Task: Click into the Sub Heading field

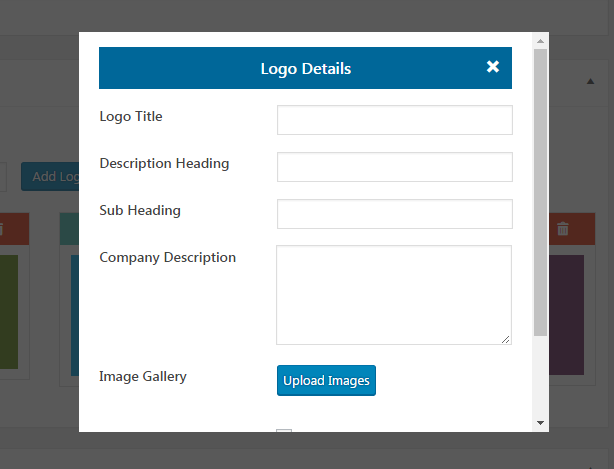Action: (x=395, y=214)
